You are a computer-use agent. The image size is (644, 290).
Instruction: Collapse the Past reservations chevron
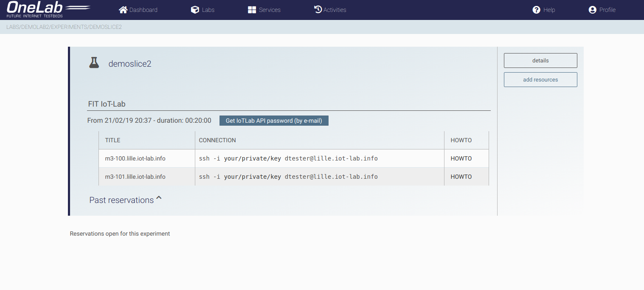click(159, 198)
